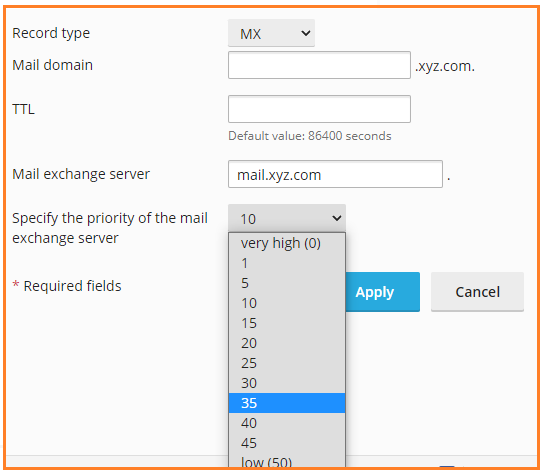Select priority option 1

[x=287, y=263]
